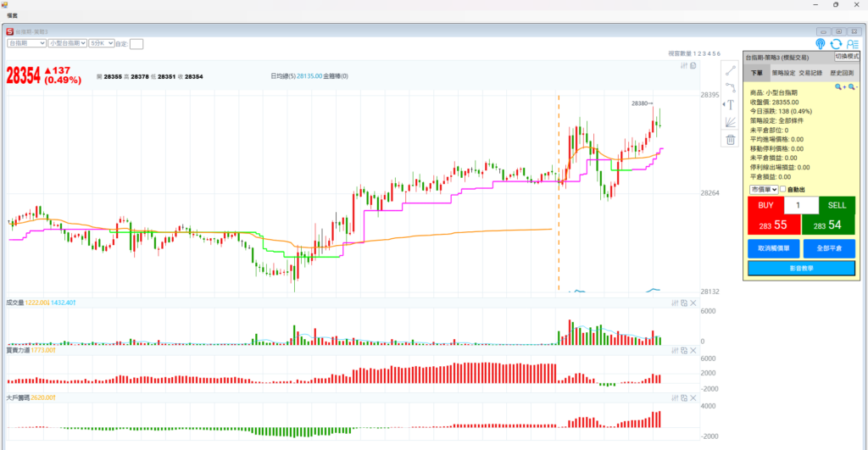Open the broadcast signal icon
This screenshot has width=868, height=450.
pos(821,43)
